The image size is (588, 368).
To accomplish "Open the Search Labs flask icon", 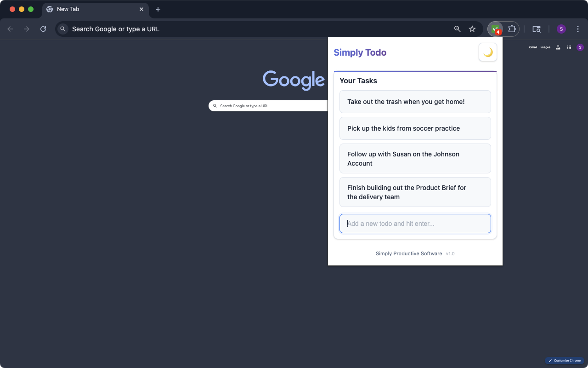I will coord(558,47).
